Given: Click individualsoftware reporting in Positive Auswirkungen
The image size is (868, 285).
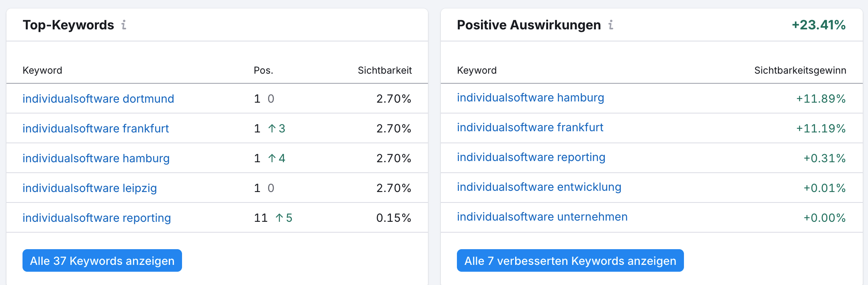Looking at the screenshot, I should tap(531, 157).
